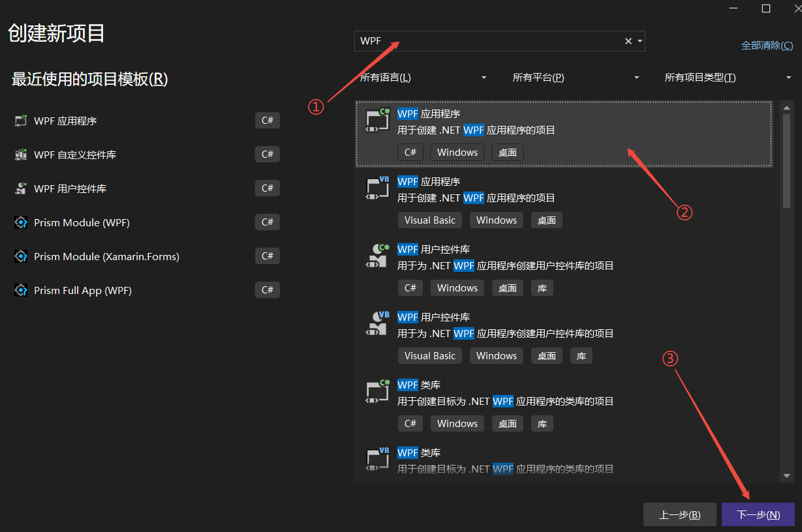
Task: Click the recent WPF 自定义控件库 icon
Action: [21, 155]
